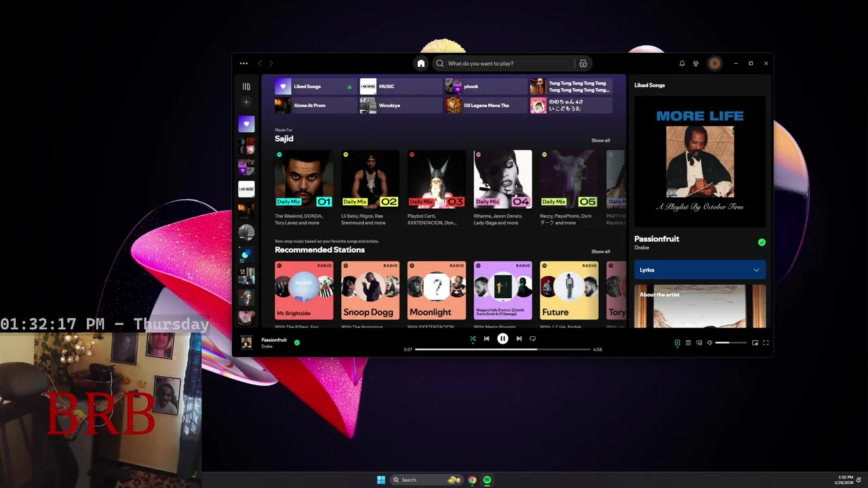Open Liked Songs heart in the sidebar
This screenshot has height=488, width=868.
click(246, 124)
